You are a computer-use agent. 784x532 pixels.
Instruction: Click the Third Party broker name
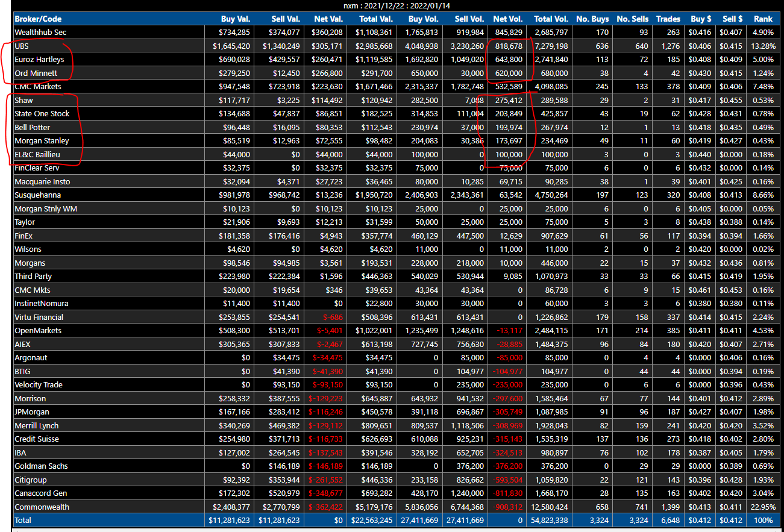click(x=33, y=276)
